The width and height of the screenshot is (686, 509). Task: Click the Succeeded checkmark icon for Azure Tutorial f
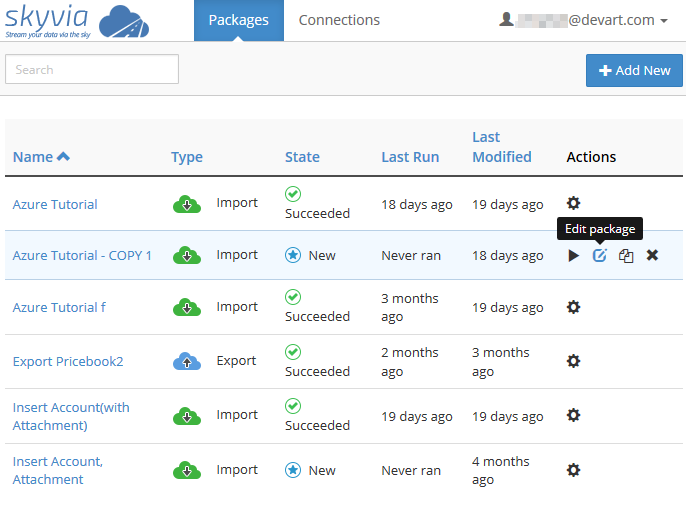coord(293,297)
